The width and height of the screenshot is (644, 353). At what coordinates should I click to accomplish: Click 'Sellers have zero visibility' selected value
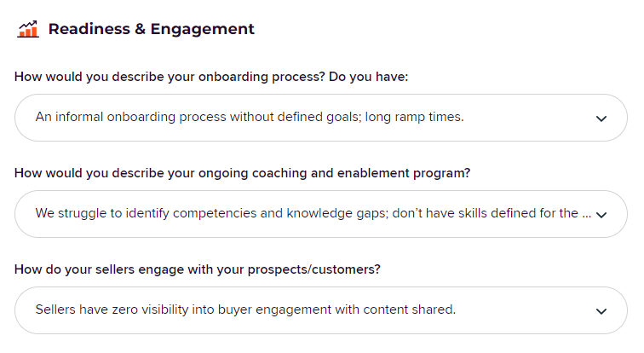[245, 310]
